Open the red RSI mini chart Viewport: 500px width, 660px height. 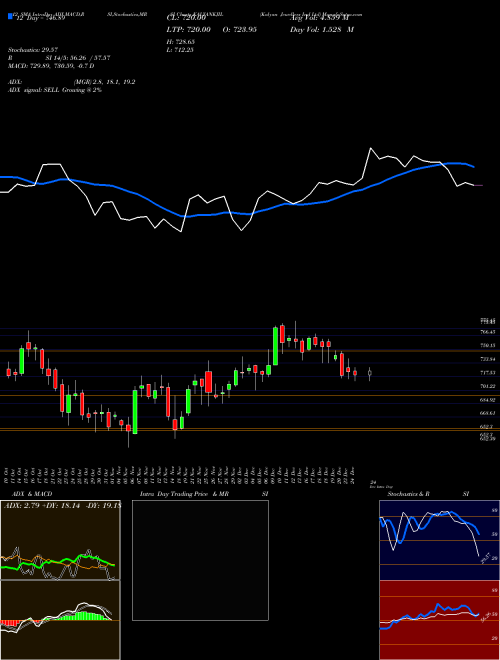pos(439,620)
